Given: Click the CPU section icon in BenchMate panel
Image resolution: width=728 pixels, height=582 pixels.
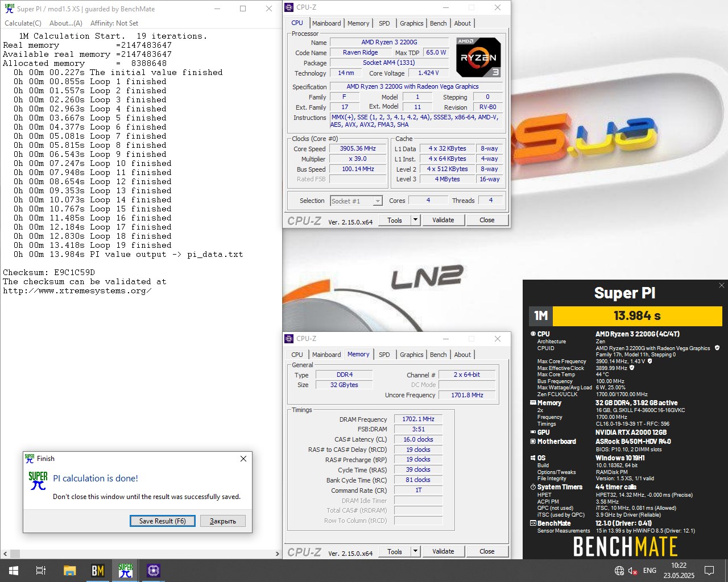Looking at the screenshot, I should pyautogui.click(x=533, y=334).
